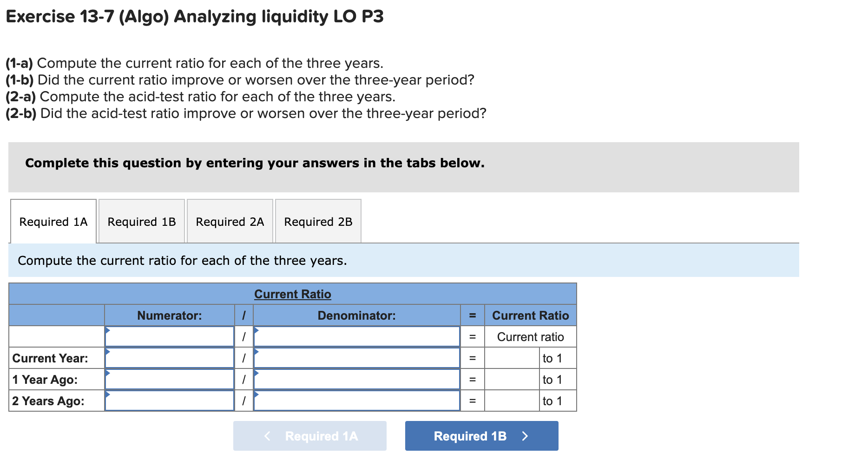
Task: Open the Required 2B tab
Action: click(318, 222)
